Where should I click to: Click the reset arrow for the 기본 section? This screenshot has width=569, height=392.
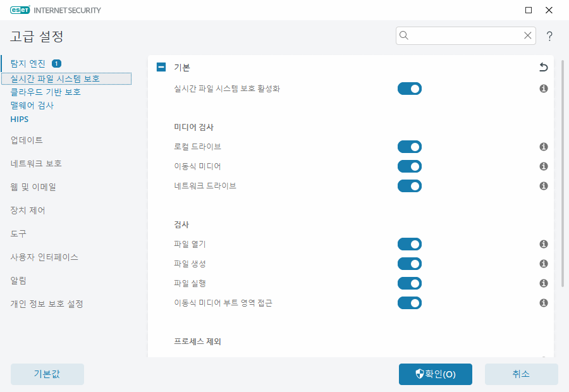[x=543, y=66]
